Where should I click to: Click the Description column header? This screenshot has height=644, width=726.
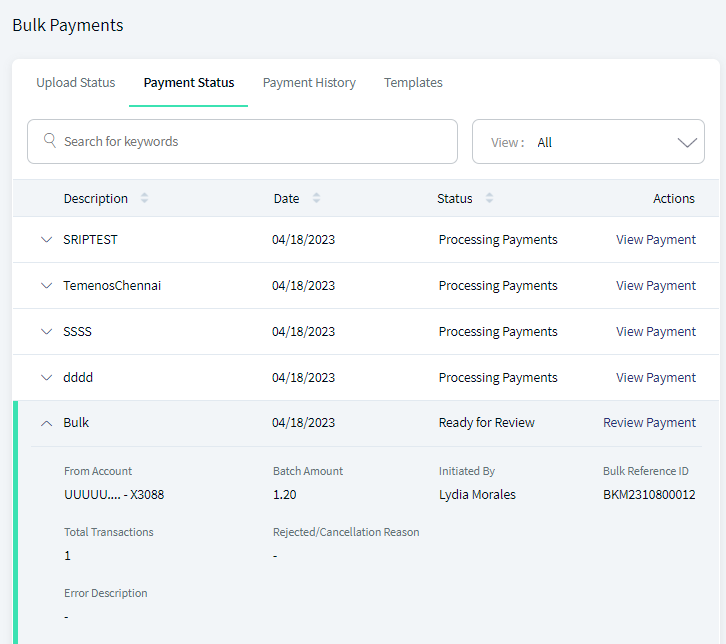pos(95,199)
